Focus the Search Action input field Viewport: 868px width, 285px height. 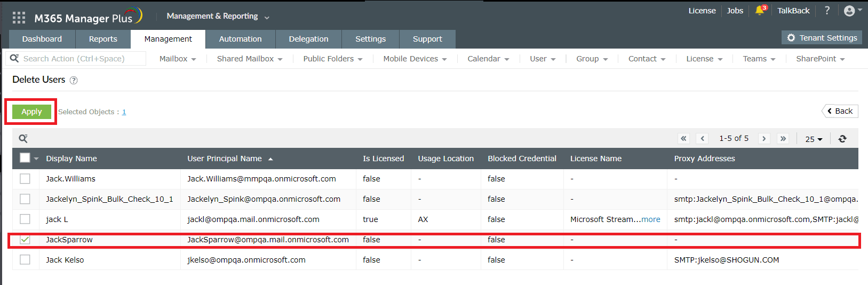pyautogui.click(x=80, y=59)
